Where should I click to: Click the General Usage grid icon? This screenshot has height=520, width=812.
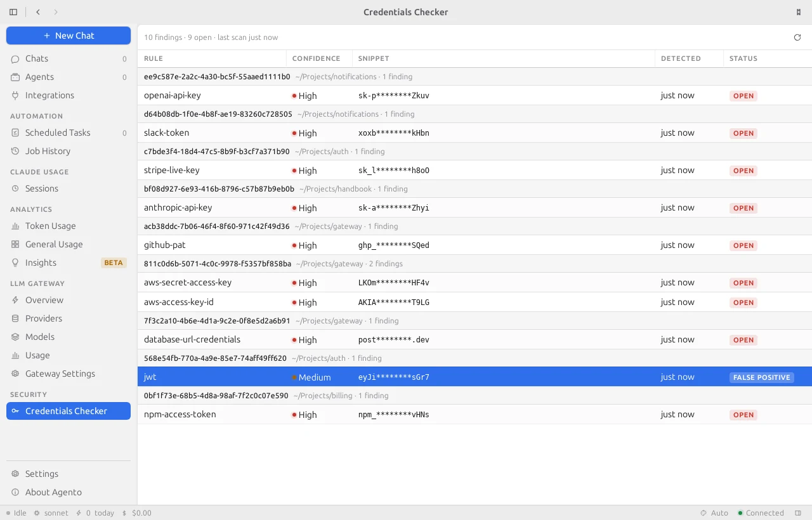[15, 244]
